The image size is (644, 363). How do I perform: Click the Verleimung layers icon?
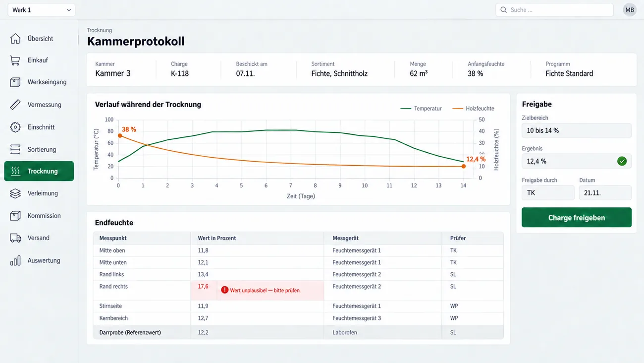[15, 193]
